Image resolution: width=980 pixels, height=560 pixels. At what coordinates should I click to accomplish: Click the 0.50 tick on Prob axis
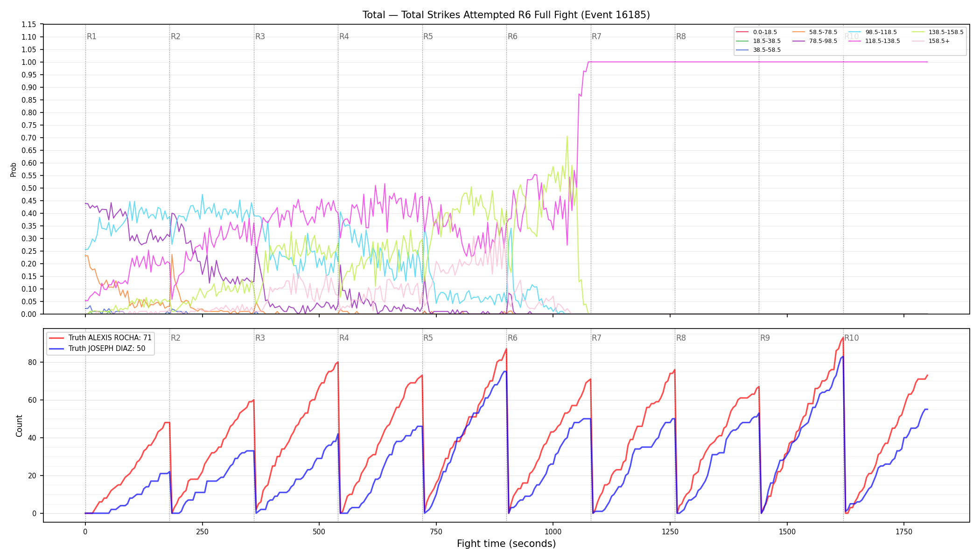(x=29, y=188)
